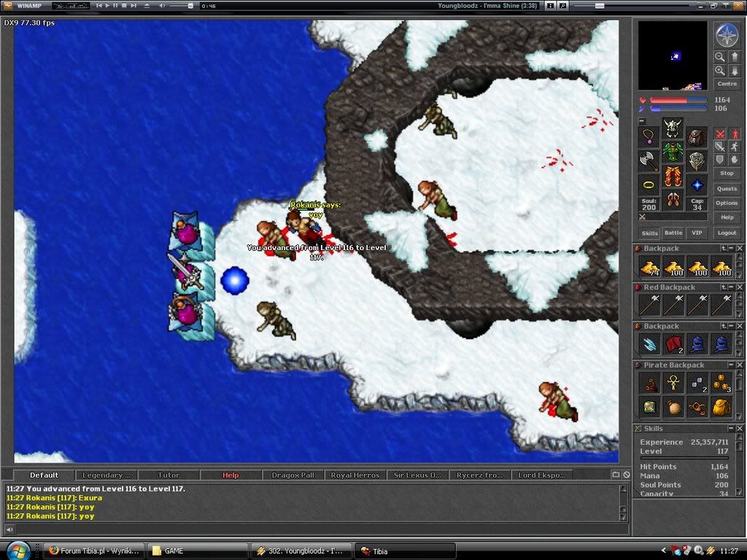Toggle the Battle list window button
This screenshot has height=560, width=747.
[x=673, y=233]
